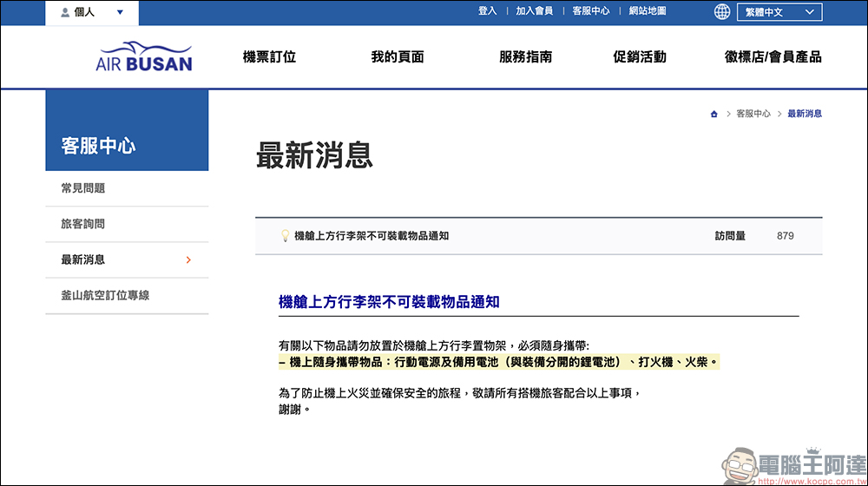The width and height of the screenshot is (868, 486).
Task: Click the 訪問量 label
Action: point(730,236)
